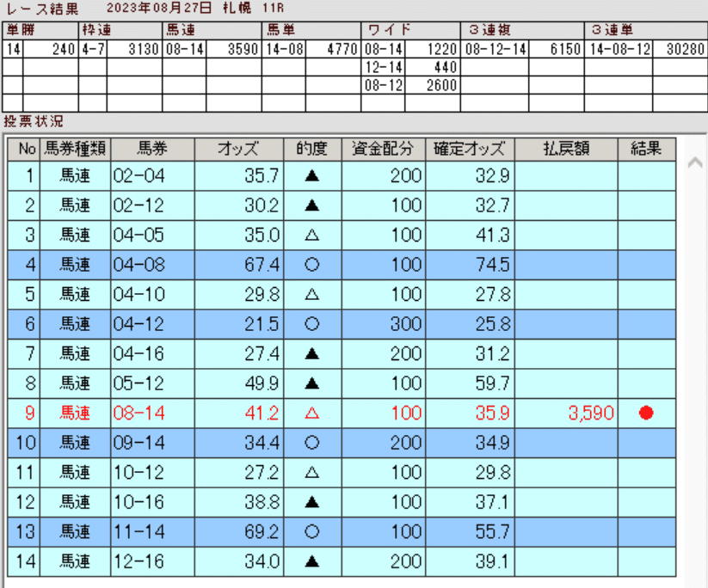Select the 09-14 ticket cell

point(152,443)
